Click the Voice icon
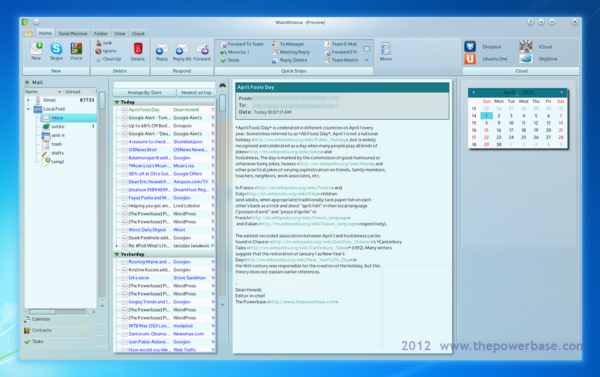The height and width of the screenshot is (377, 600). (76, 49)
